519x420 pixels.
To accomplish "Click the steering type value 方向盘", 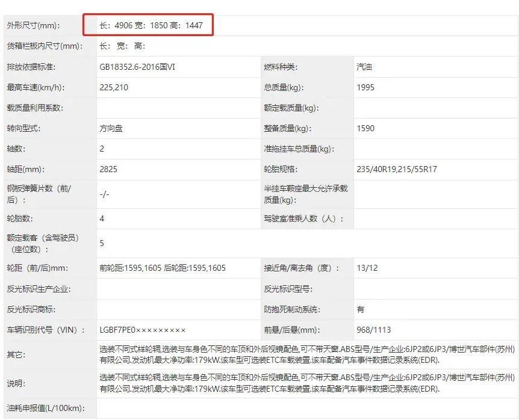I will (x=112, y=128).
